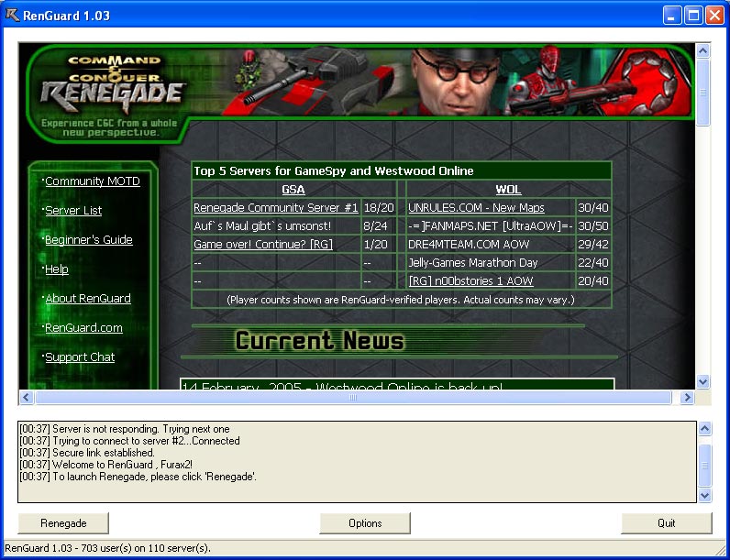Open UNRULES.COM - New Maps server link
The width and height of the screenshot is (730, 560).
click(x=476, y=207)
